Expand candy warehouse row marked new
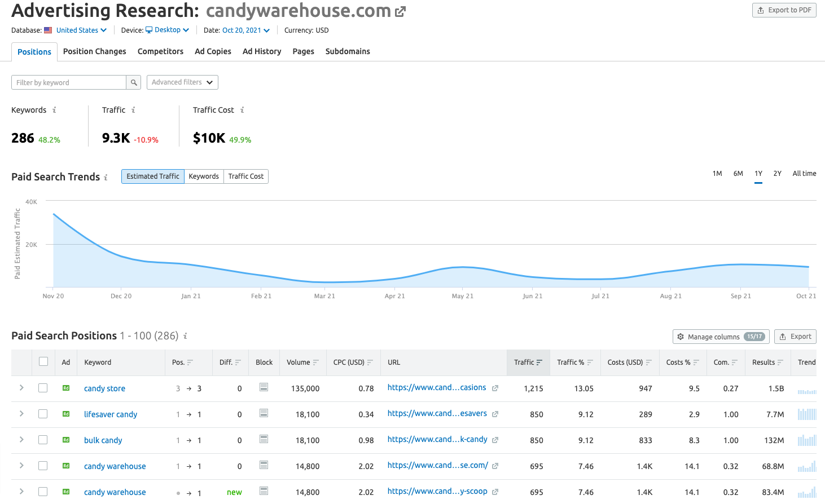 pyautogui.click(x=21, y=492)
